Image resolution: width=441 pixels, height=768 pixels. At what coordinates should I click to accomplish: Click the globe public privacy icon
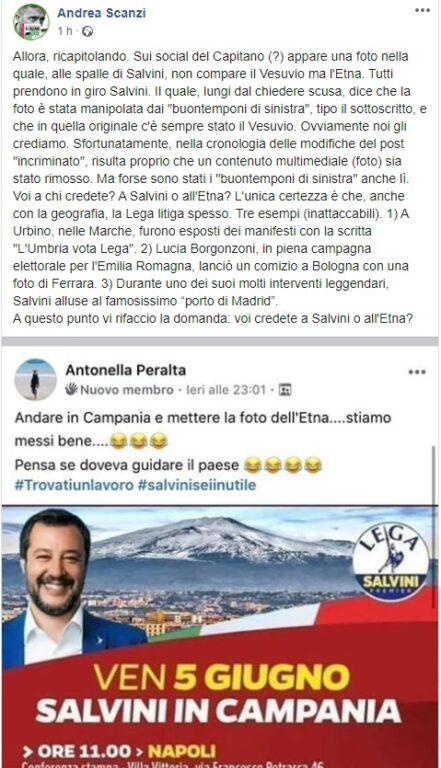[87, 32]
